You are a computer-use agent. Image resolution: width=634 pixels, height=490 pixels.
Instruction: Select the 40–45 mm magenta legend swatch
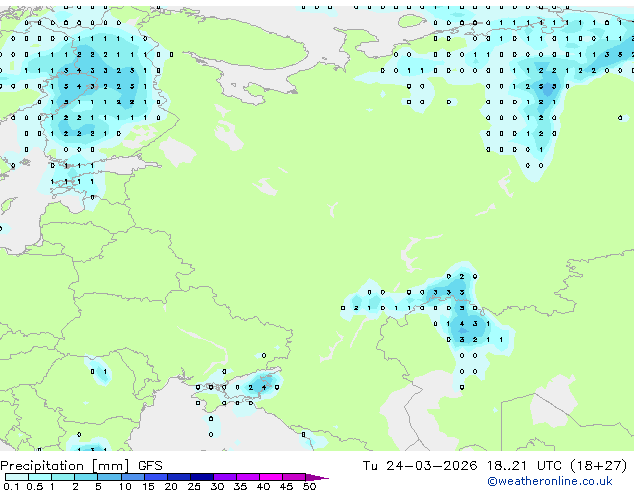271,477
